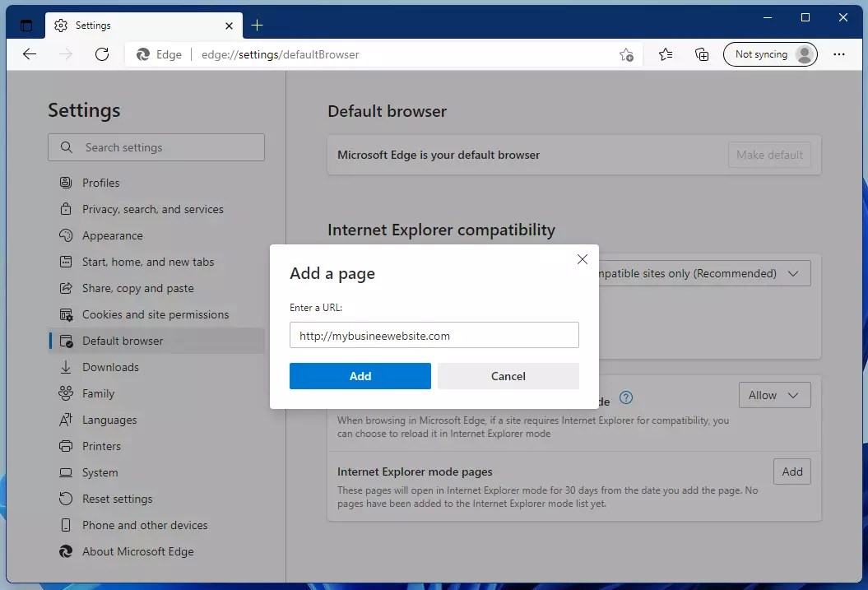This screenshot has width=868, height=590.
Task: Click the help question mark icon
Action: (x=626, y=397)
